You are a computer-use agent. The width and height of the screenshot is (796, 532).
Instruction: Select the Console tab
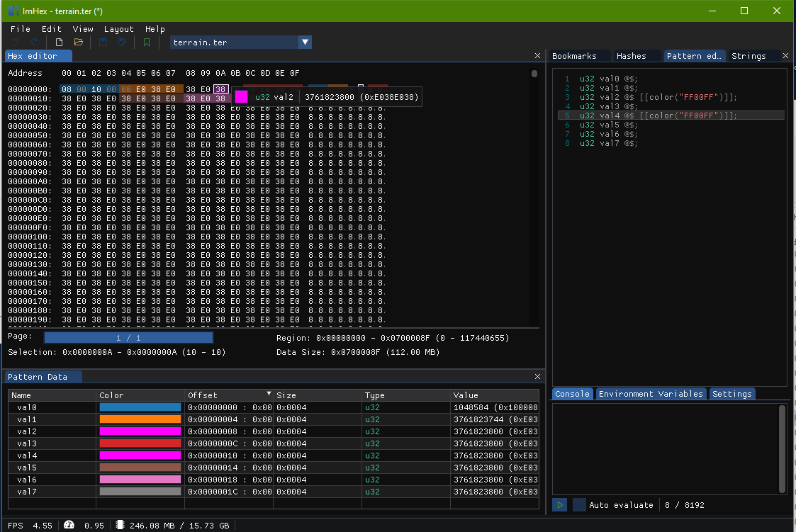tap(572, 394)
